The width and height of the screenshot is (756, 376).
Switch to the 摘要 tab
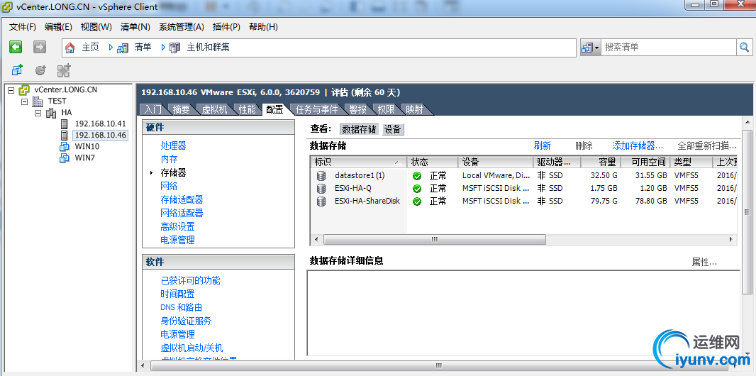point(181,110)
